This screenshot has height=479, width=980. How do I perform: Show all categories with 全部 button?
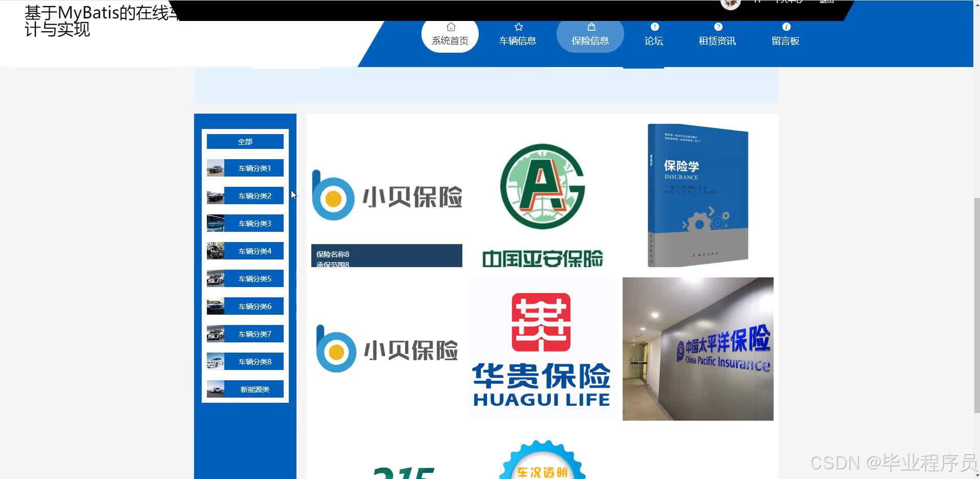click(245, 141)
